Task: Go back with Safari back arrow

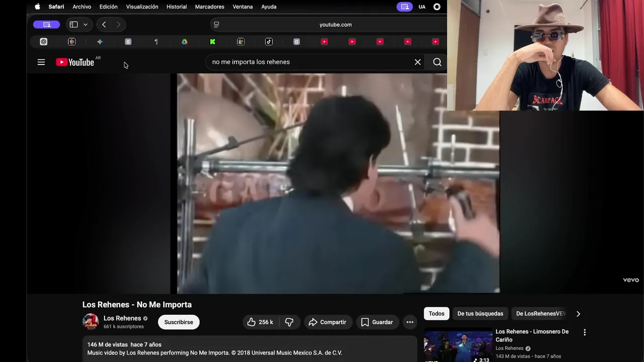Action: (104, 24)
